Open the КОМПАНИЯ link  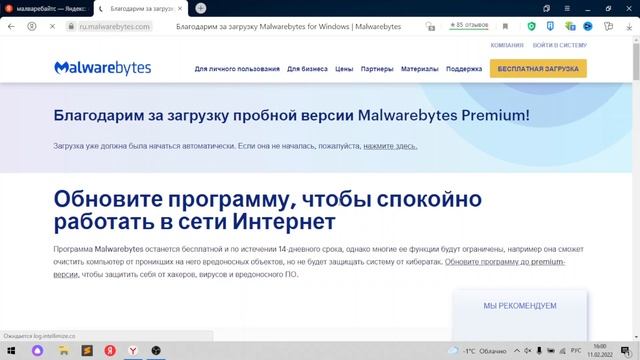507,45
